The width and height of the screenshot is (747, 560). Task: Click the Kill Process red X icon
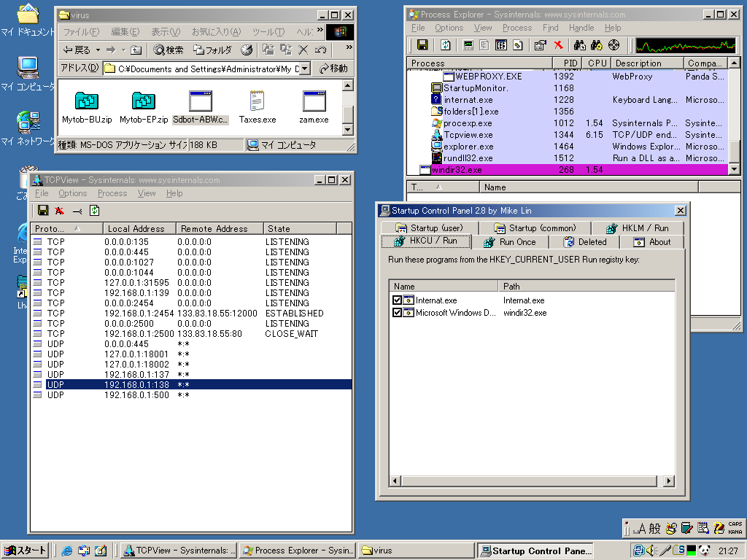(558, 45)
